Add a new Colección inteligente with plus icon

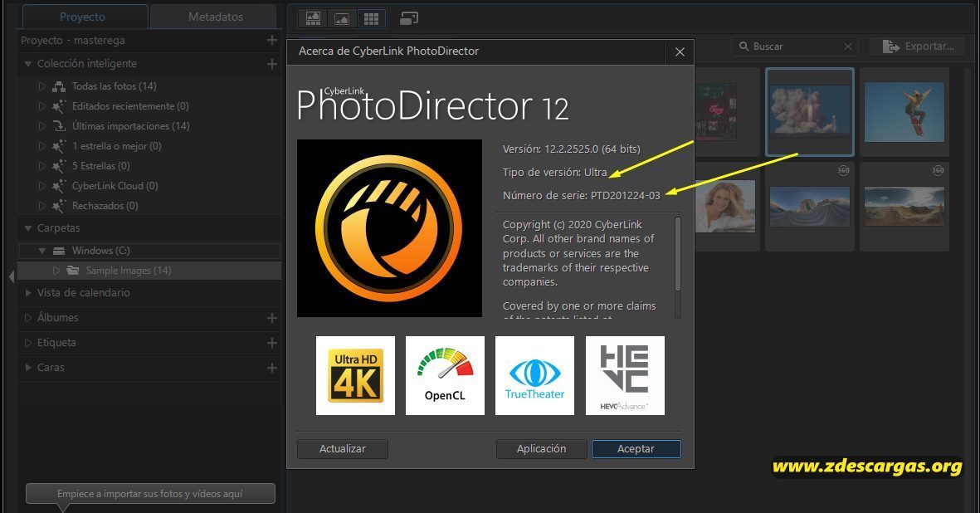point(272,64)
